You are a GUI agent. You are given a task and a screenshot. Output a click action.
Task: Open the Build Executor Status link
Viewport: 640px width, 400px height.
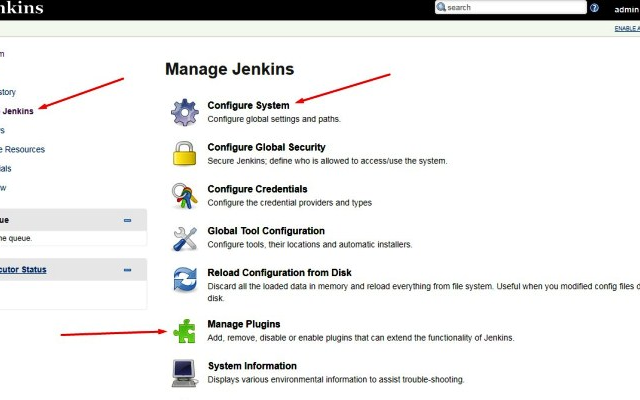(x=23, y=269)
